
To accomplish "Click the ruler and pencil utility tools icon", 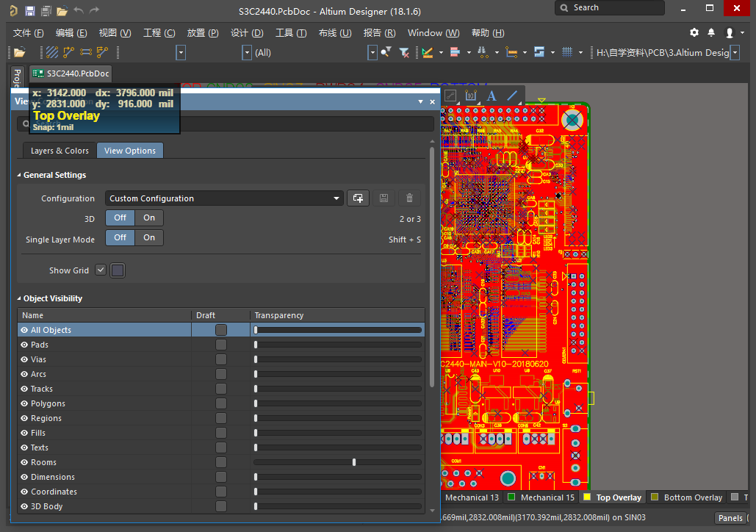I will tap(427, 52).
